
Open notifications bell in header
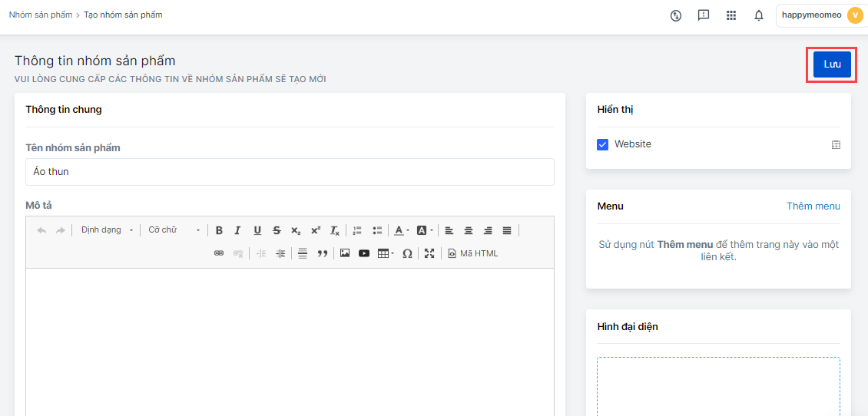click(759, 15)
